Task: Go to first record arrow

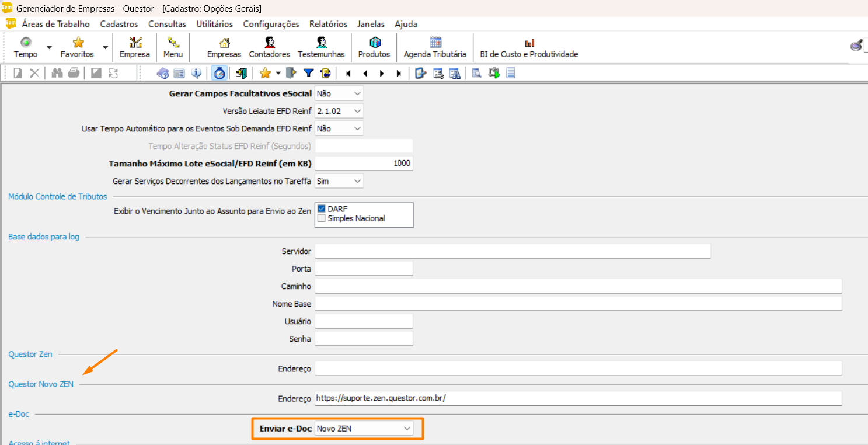Action: (348, 74)
